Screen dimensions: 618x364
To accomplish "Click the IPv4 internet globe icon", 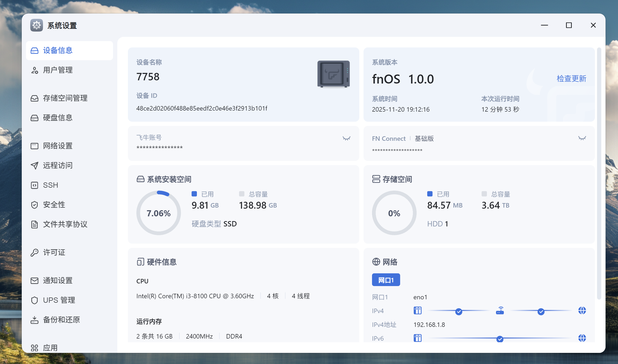I will point(582,310).
